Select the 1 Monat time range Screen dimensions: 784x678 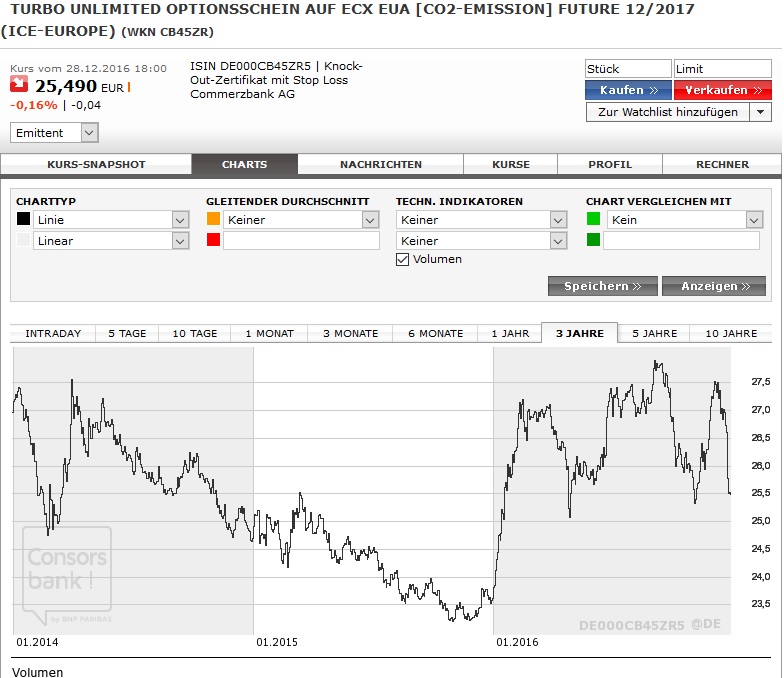pyautogui.click(x=269, y=334)
